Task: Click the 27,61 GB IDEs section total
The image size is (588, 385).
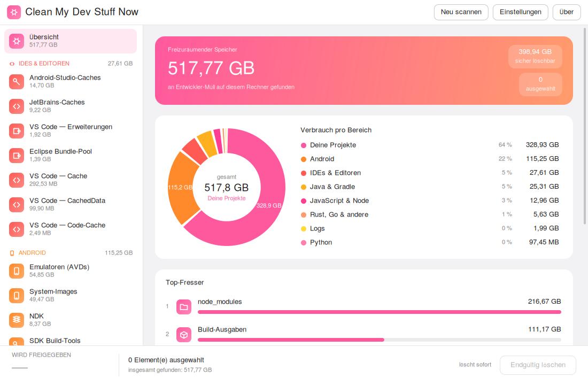Action: coord(120,64)
